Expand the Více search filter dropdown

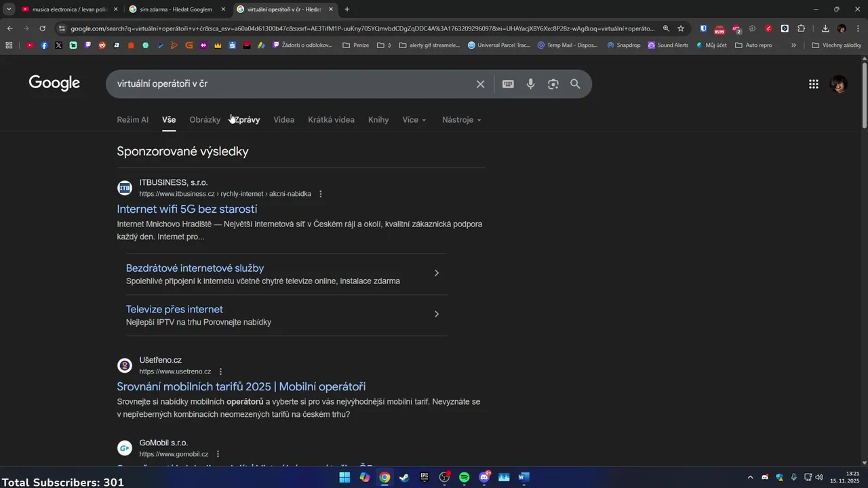click(414, 120)
